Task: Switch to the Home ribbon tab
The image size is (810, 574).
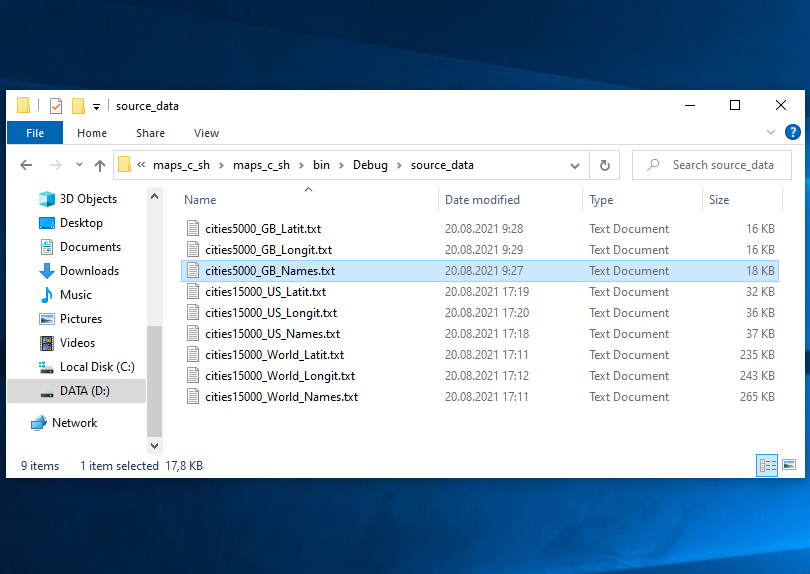Action: coord(92,133)
